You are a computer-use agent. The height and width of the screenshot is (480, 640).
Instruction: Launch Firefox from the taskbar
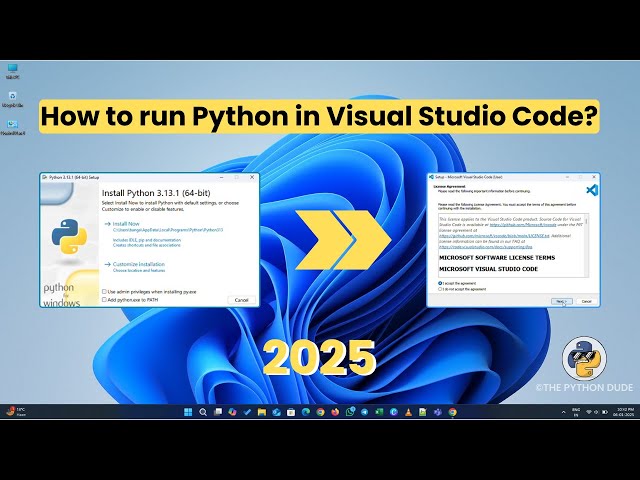[x=335, y=412]
